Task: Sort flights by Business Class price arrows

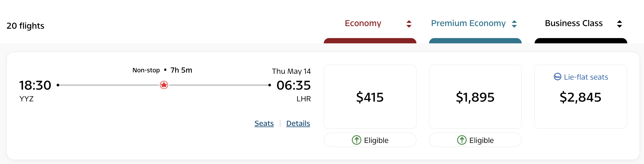Action: [x=619, y=24]
